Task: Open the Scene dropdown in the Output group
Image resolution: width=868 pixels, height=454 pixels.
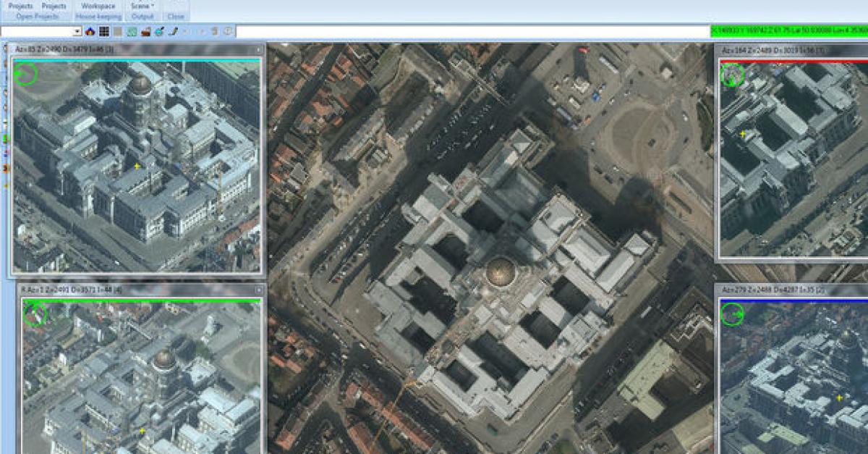Action: pos(142,6)
